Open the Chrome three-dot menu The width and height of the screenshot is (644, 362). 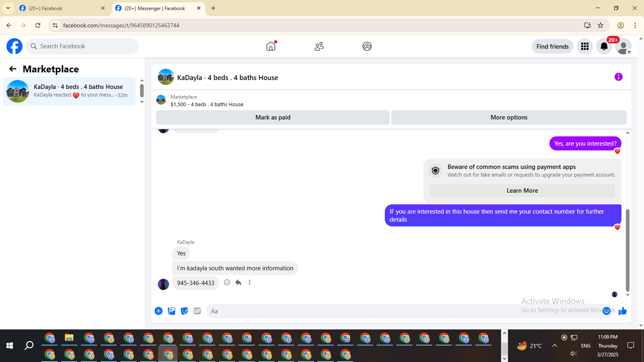pos(635,25)
